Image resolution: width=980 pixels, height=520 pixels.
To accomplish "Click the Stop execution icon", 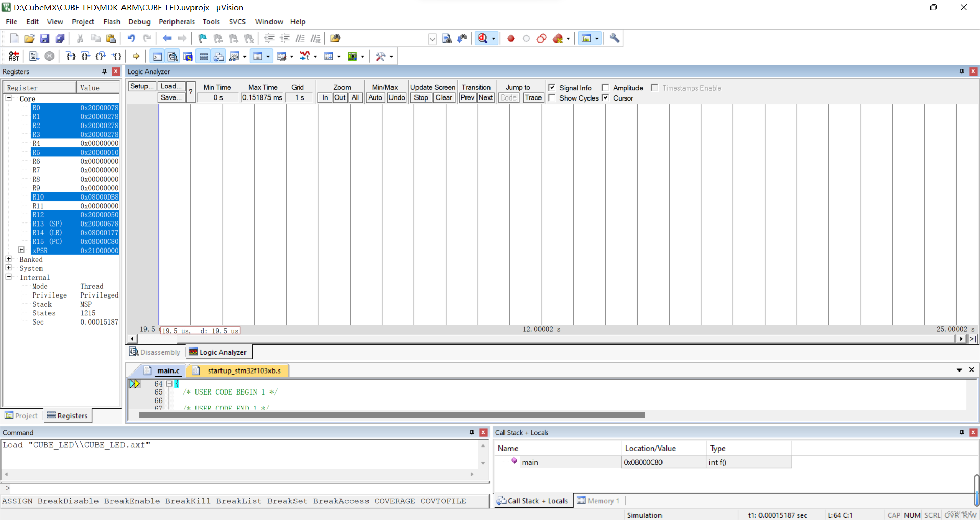I will click(50, 56).
